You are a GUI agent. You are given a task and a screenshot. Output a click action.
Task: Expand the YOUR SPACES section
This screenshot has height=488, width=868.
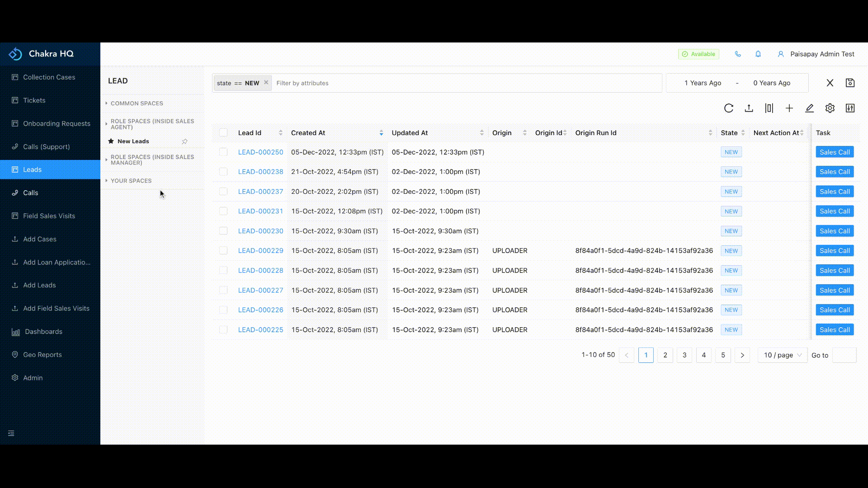[x=131, y=181]
